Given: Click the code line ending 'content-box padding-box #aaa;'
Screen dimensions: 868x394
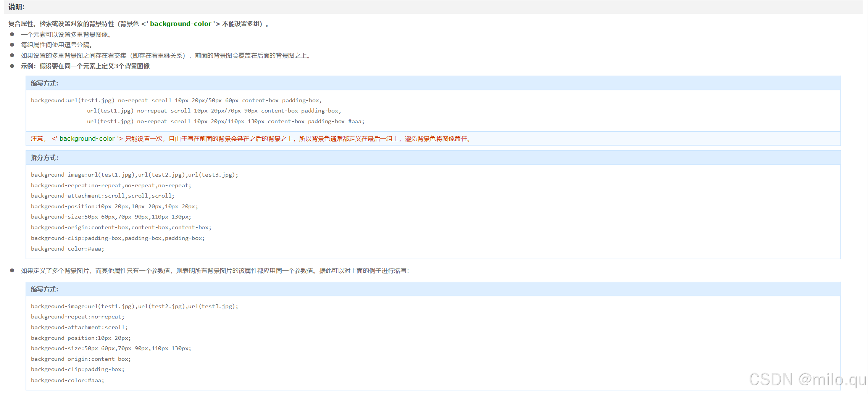Looking at the screenshot, I should (226, 121).
